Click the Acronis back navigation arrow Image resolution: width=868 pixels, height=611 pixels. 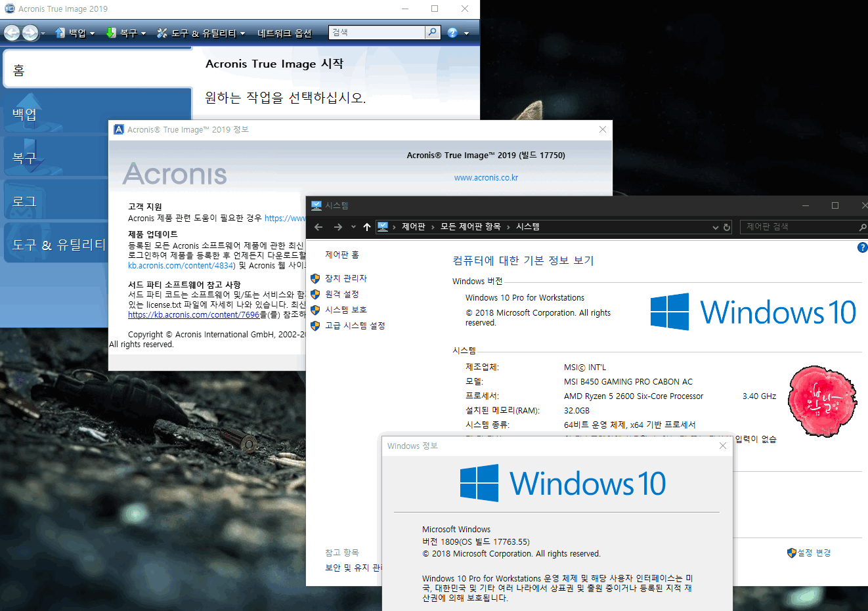pyautogui.click(x=11, y=33)
